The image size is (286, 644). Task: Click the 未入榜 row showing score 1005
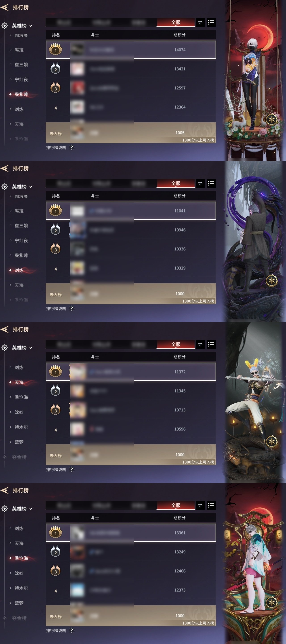point(131,133)
